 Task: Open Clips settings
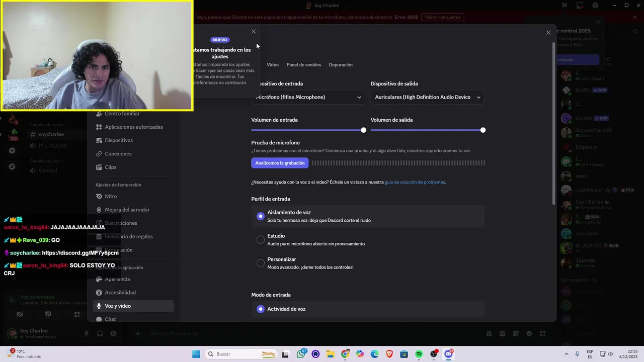point(133,167)
